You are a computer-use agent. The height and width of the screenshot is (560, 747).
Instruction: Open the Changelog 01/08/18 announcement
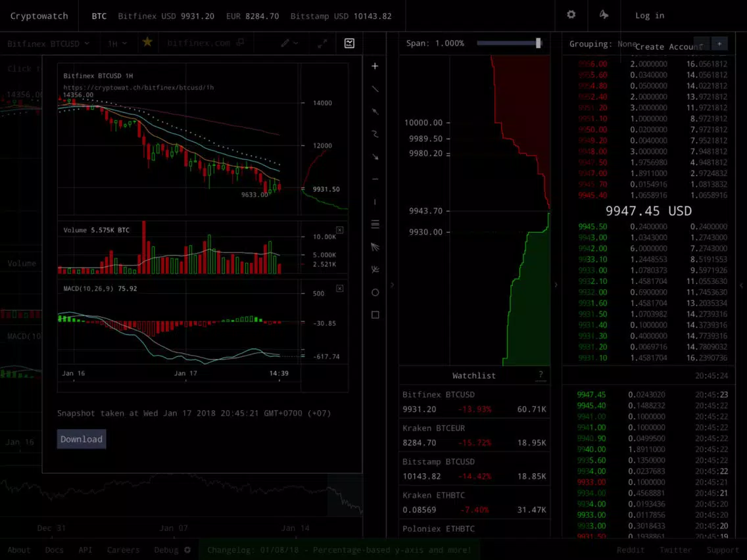tap(339, 550)
